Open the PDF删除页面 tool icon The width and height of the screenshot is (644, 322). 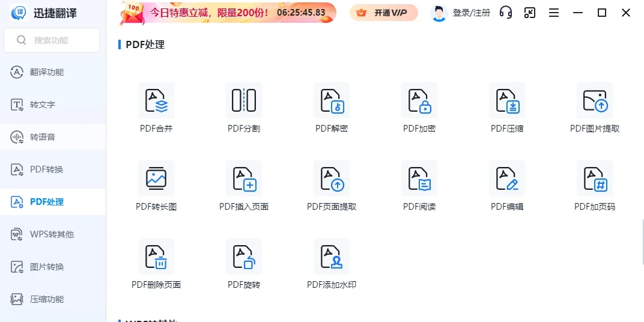[156, 257]
